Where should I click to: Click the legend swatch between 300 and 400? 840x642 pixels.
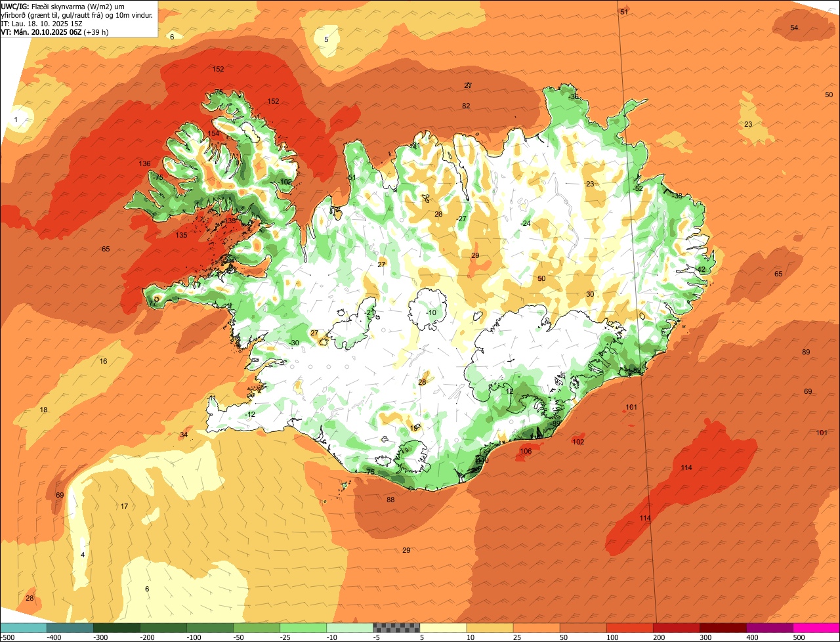(x=723, y=628)
